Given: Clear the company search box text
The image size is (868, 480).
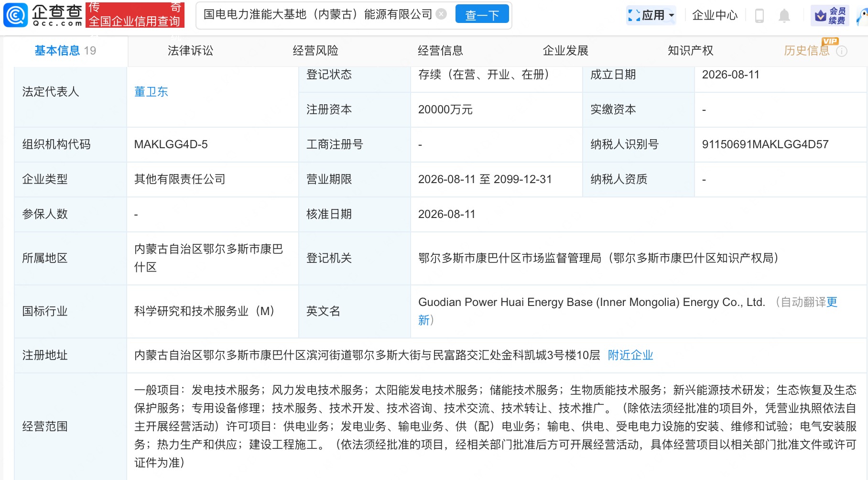Looking at the screenshot, I should [x=442, y=14].
